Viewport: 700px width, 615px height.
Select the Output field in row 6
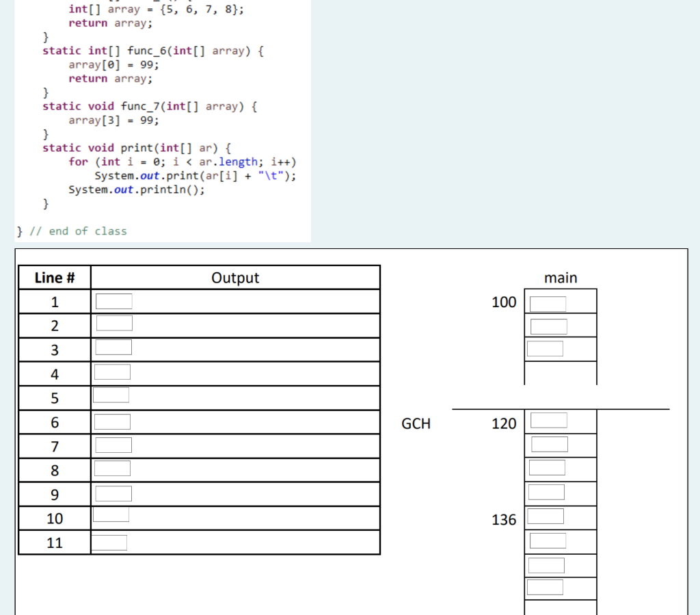click(113, 422)
